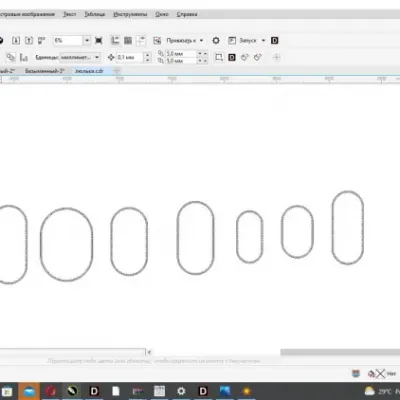
Task: Open the Единицы units combo box
Action: pos(80,57)
